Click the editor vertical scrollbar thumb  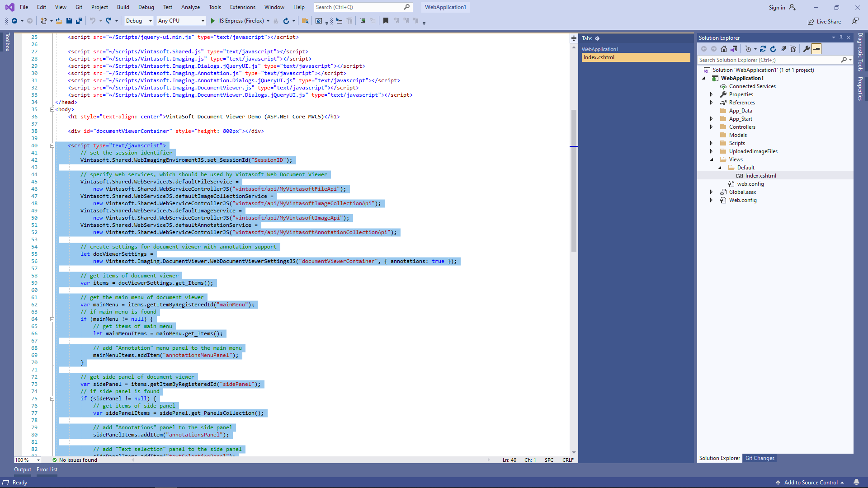(x=574, y=181)
